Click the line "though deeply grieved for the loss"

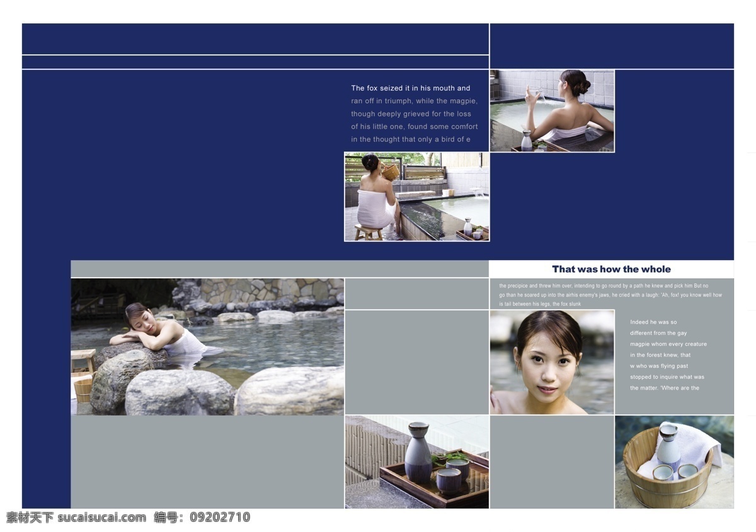(411, 114)
